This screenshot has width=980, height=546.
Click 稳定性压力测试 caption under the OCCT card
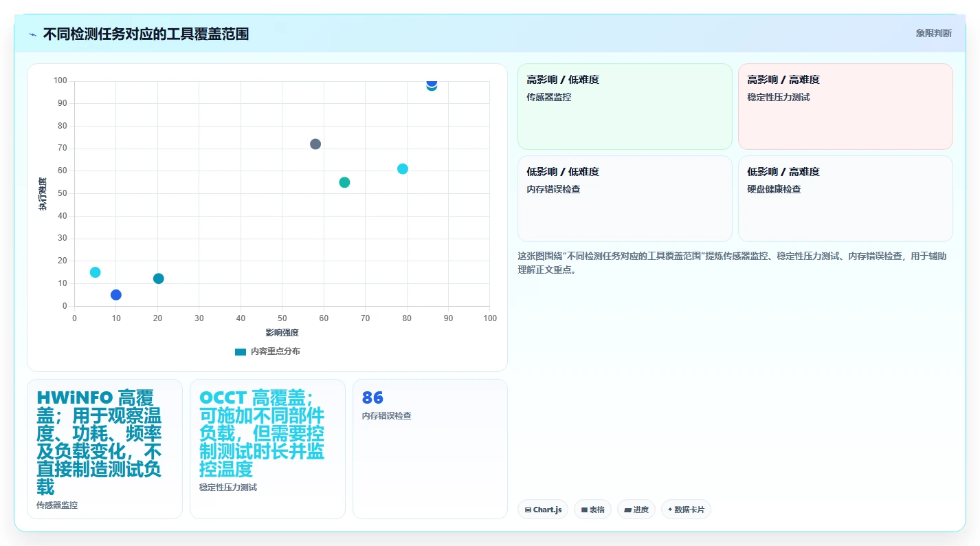tap(228, 488)
